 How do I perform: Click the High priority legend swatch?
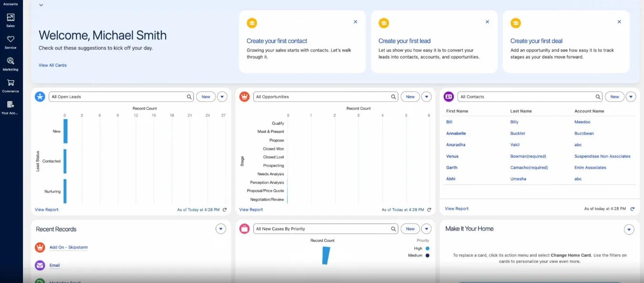click(427, 248)
